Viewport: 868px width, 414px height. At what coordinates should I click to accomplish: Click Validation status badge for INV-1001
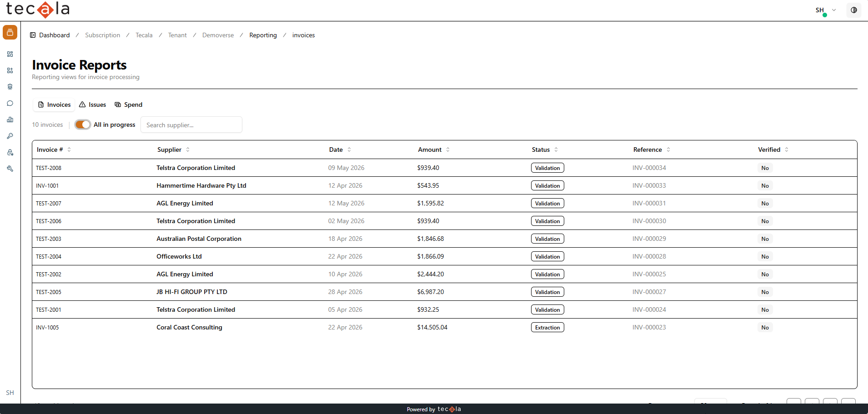coord(547,185)
